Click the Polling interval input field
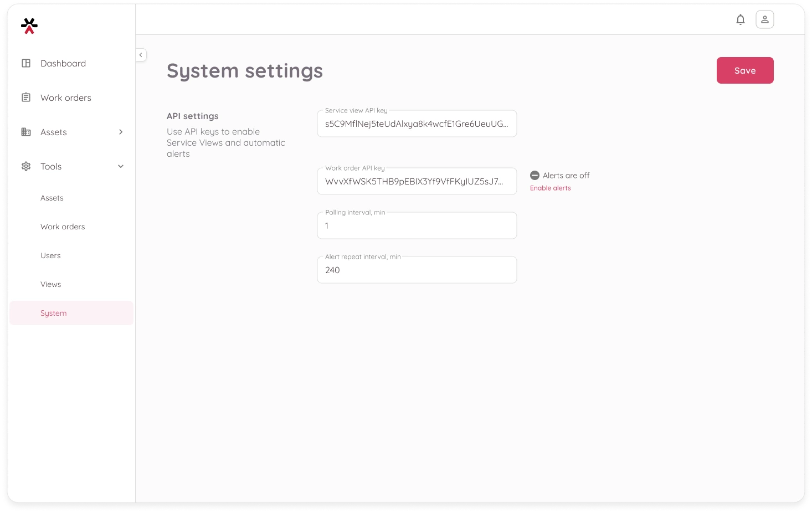 click(417, 226)
